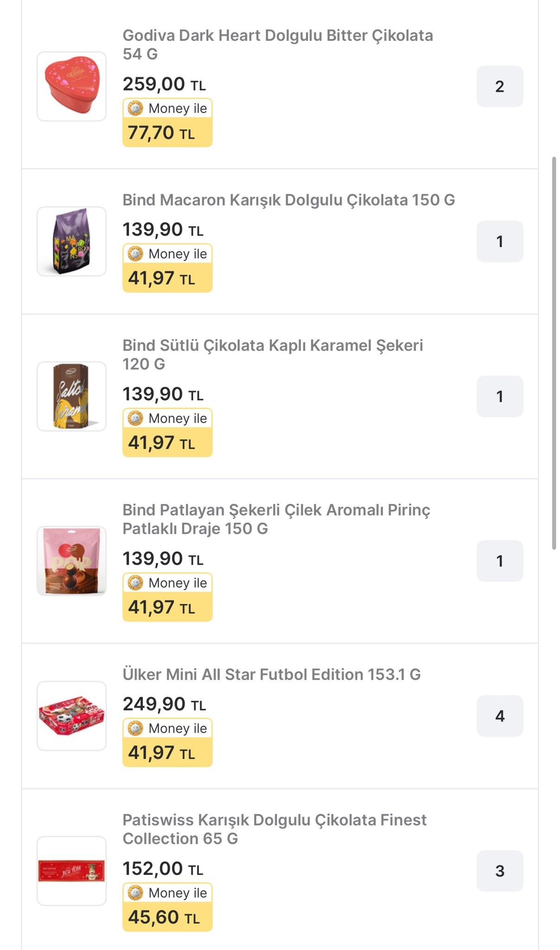Click quantity box showing 2 for Godiva
This screenshot has width=560, height=950.
pyautogui.click(x=500, y=86)
